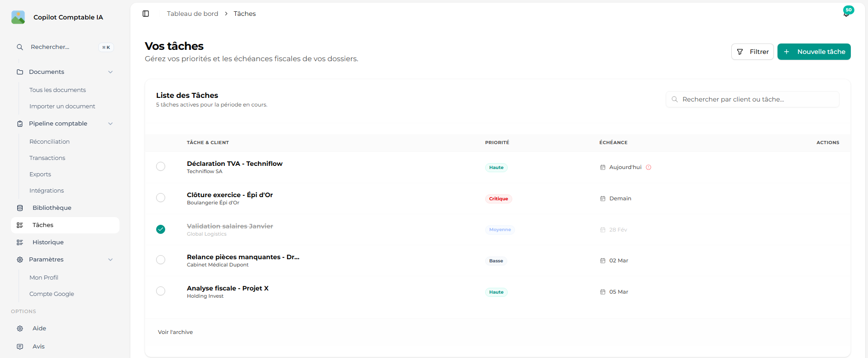Toggle the sidebar panel icon
Screen dimensions: 868x358
coord(146,14)
